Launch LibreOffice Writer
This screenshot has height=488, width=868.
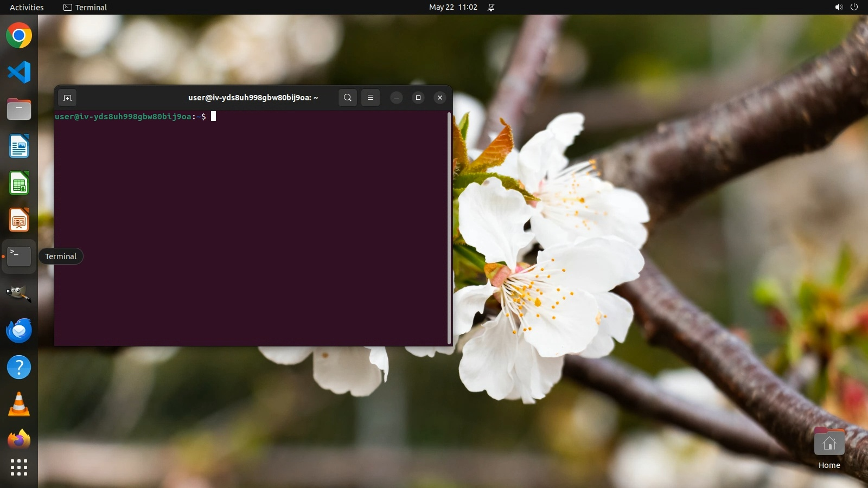click(19, 146)
